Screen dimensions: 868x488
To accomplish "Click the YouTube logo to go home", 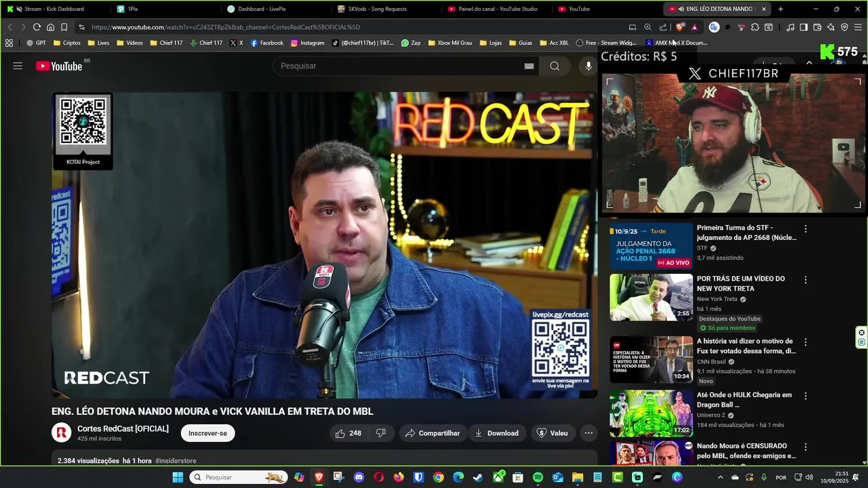I will [59, 66].
